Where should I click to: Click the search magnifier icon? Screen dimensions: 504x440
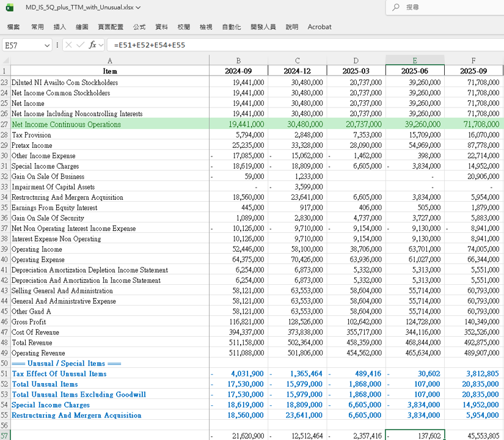396,7
